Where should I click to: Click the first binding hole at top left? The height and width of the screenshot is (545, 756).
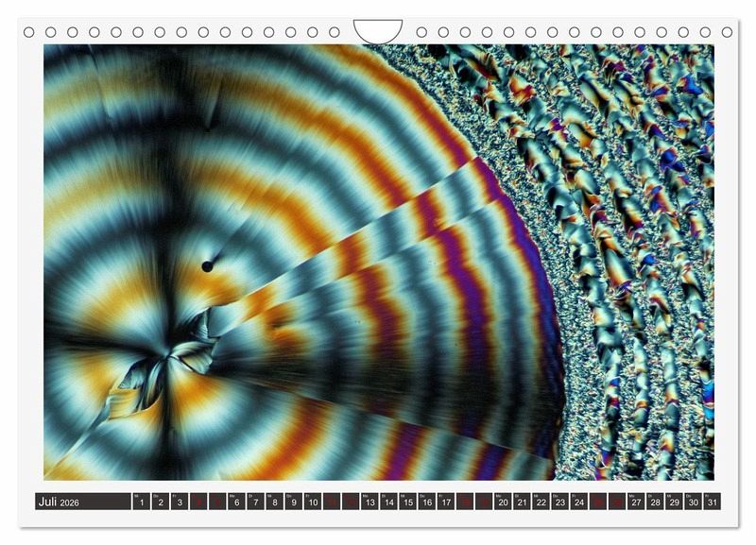28,32
